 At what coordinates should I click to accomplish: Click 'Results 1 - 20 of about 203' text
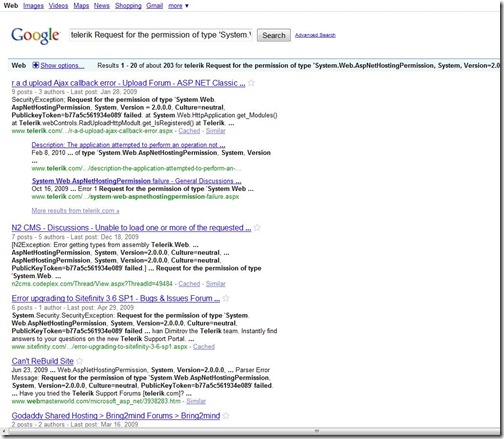(135, 65)
